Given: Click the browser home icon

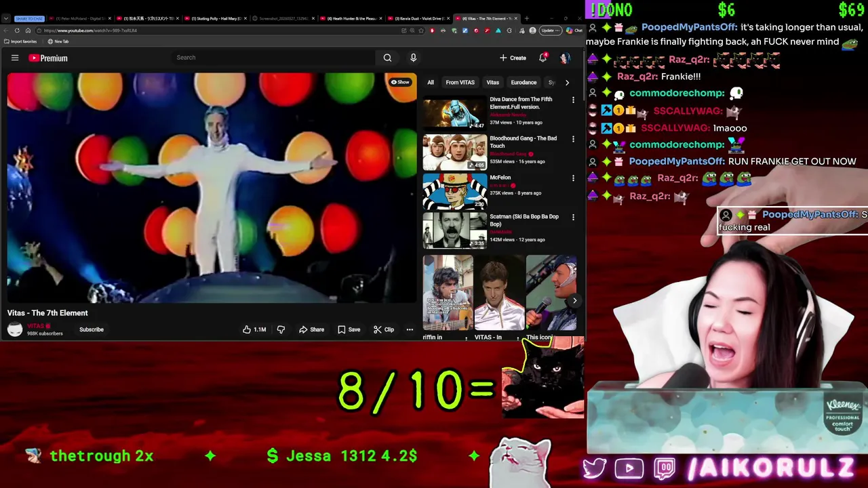Looking at the screenshot, I should click(28, 30).
